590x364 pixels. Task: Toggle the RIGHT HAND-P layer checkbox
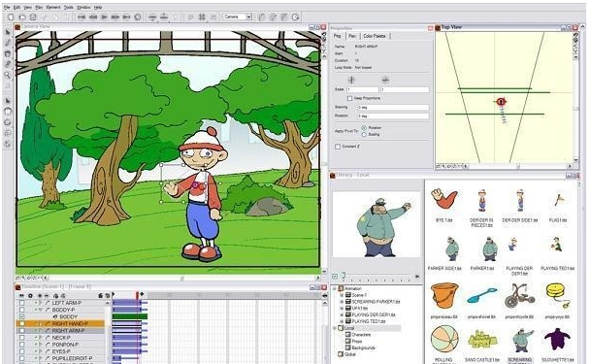pos(21,323)
